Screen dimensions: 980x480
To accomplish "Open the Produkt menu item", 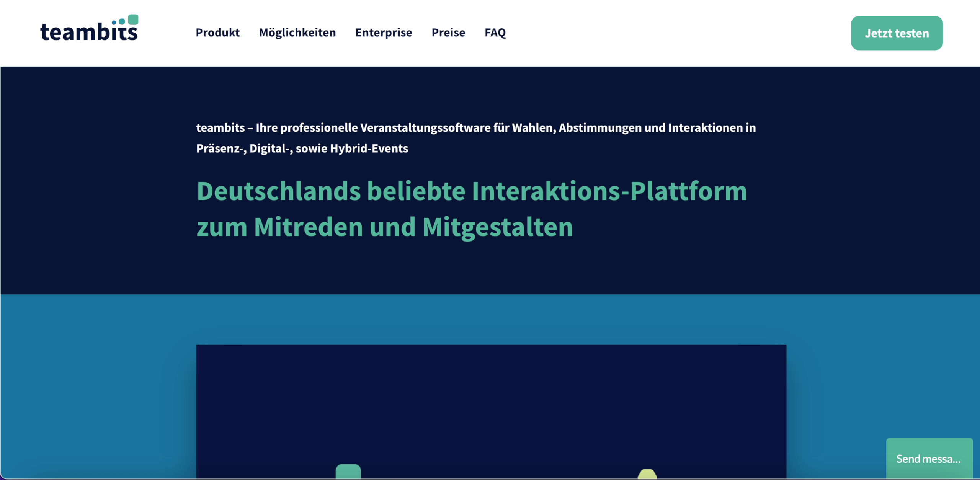I will tap(217, 33).
